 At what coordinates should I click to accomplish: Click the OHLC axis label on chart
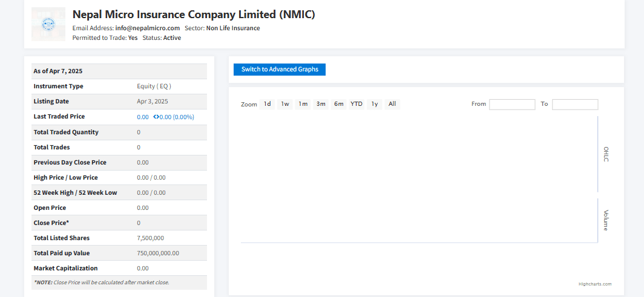(x=606, y=154)
